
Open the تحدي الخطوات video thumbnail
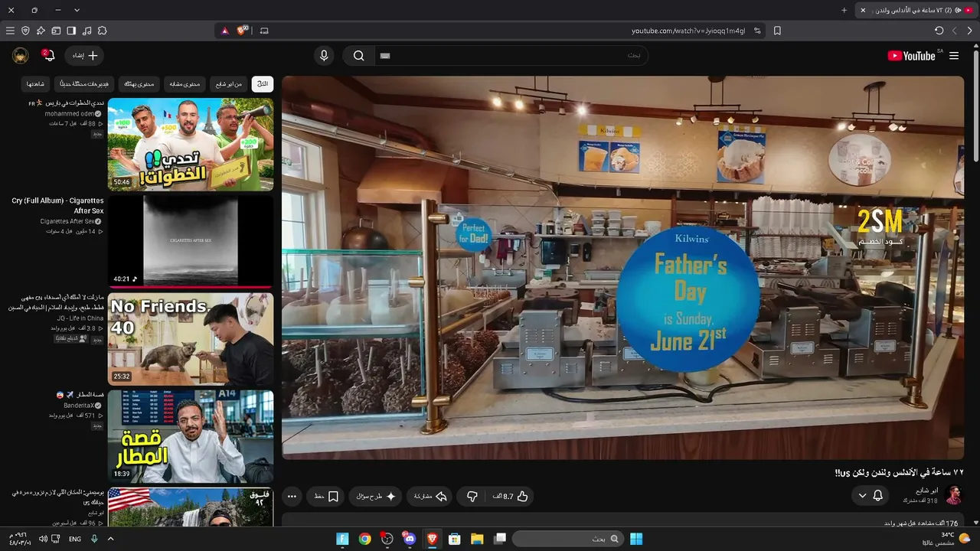(191, 144)
